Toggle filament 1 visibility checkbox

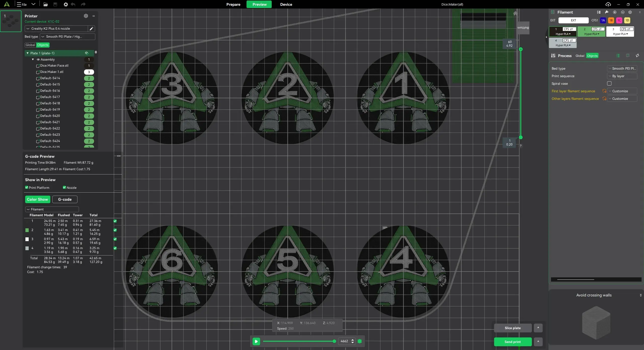[115, 221]
